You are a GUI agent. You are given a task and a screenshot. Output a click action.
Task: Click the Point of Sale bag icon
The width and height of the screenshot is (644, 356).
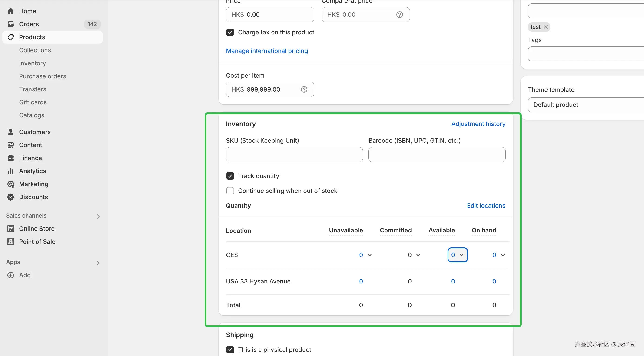[x=10, y=242]
